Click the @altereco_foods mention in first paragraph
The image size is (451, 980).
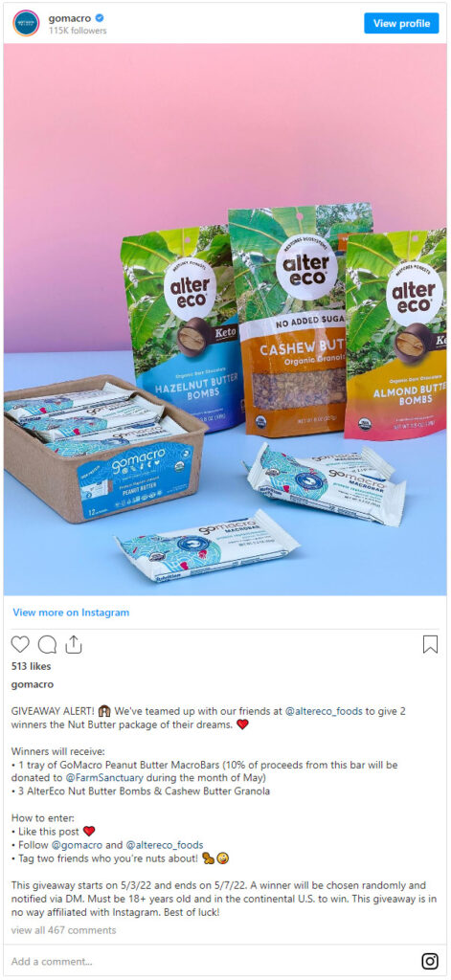pyautogui.click(x=324, y=711)
